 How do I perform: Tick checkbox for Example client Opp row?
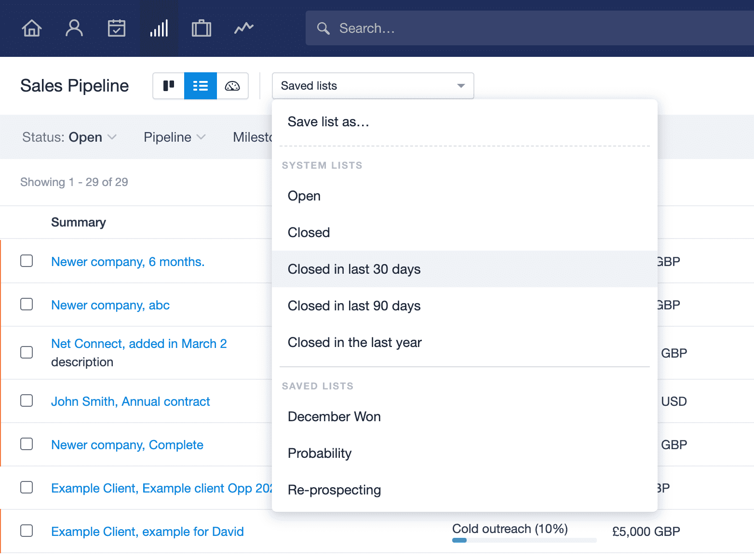click(27, 487)
